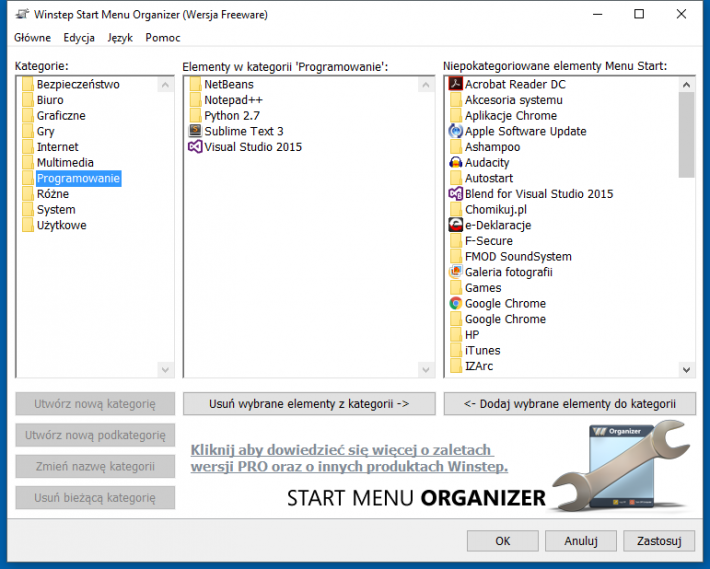710x569 pixels.
Task: Select the IZArc entry
Action: click(479, 366)
